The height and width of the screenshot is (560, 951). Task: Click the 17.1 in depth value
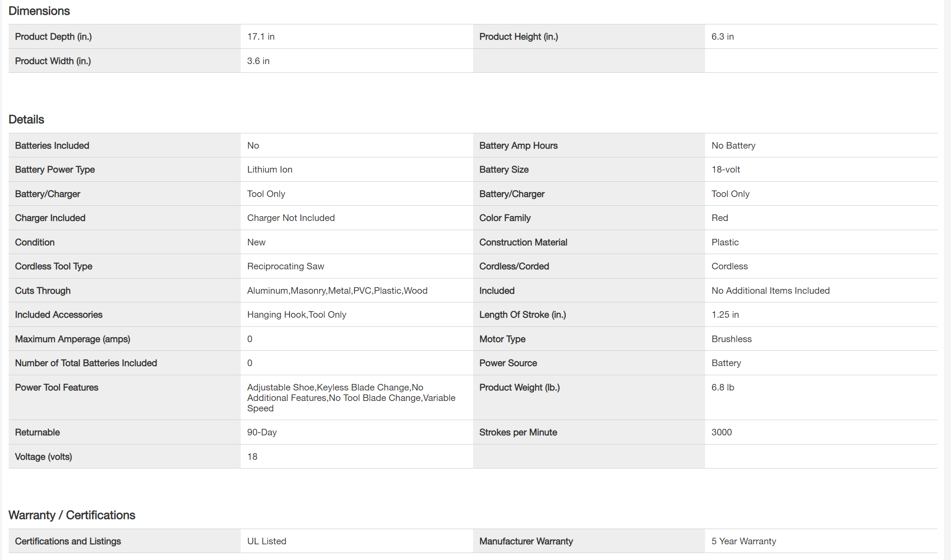point(261,37)
